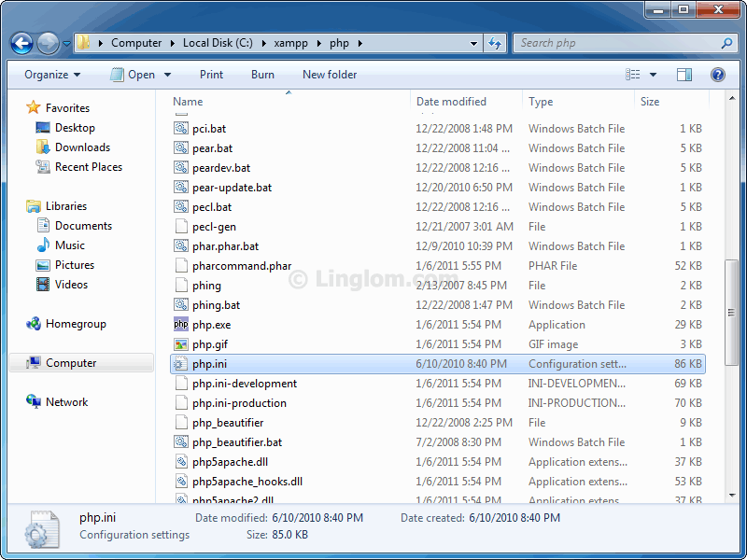Click the php.exe application icon
Screen dimensions: 747x560
tap(181, 324)
